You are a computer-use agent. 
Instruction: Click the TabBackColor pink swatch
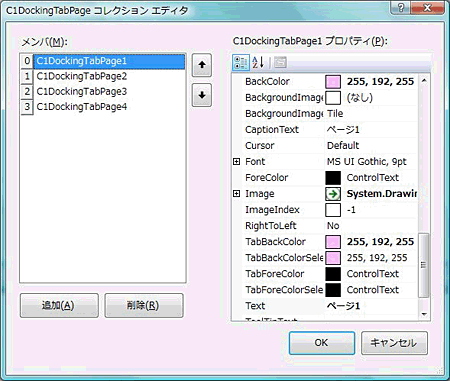[x=333, y=242]
